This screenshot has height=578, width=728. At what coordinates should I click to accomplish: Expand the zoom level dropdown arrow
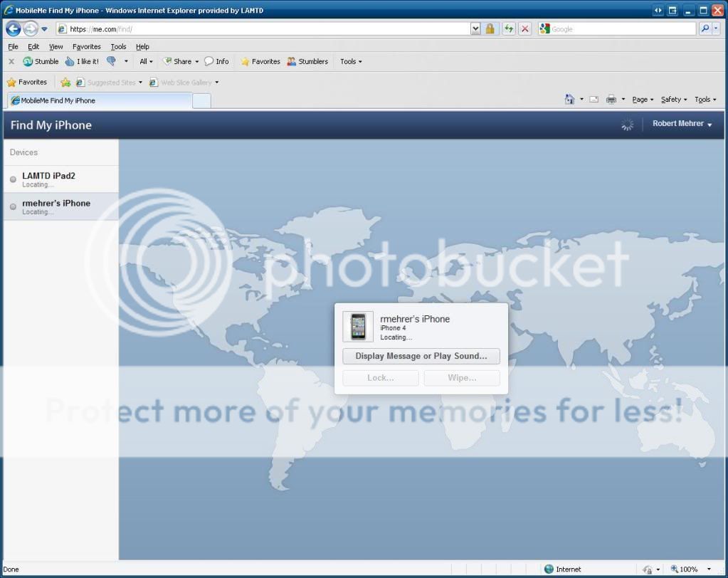coord(709,569)
